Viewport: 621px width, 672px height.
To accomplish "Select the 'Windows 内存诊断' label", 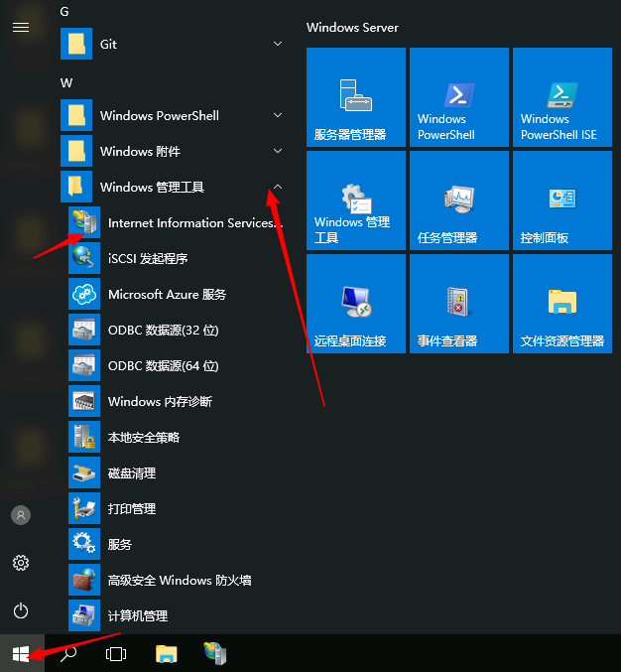I will [x=160, y=402].
